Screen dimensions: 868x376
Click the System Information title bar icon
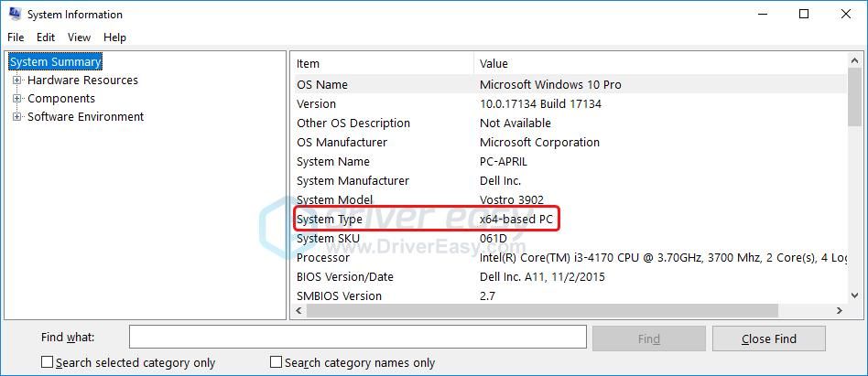coord(14,14)
